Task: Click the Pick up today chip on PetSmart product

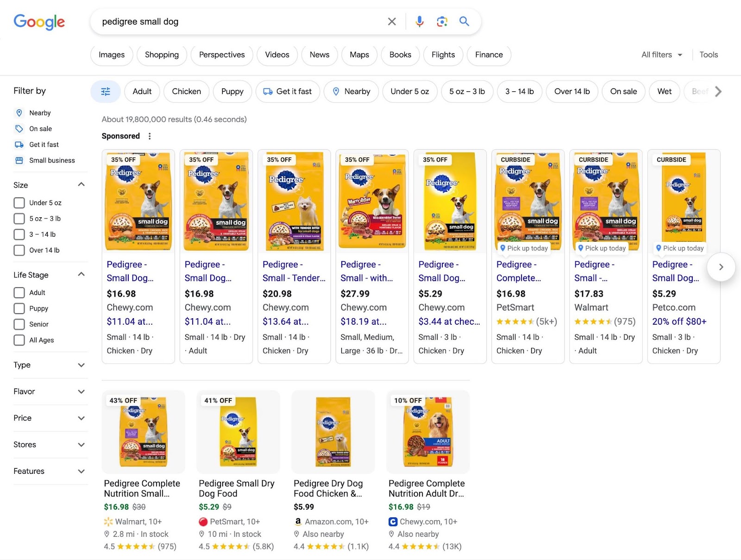Action: (524, 248)
